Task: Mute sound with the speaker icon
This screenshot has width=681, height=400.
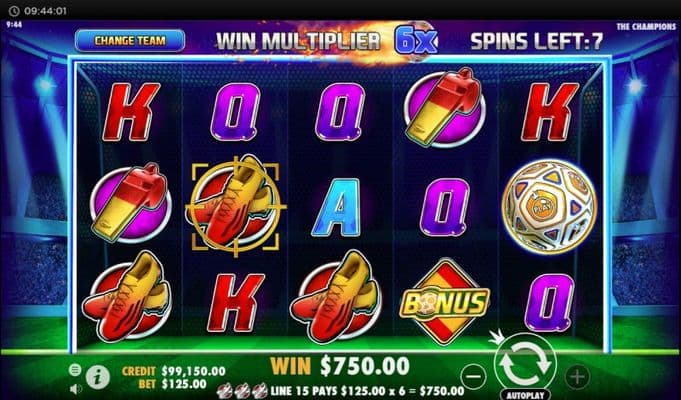Action: [76, 389]
